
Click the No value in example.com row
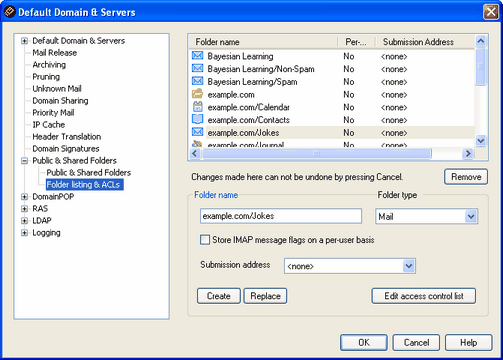(349, 95)
